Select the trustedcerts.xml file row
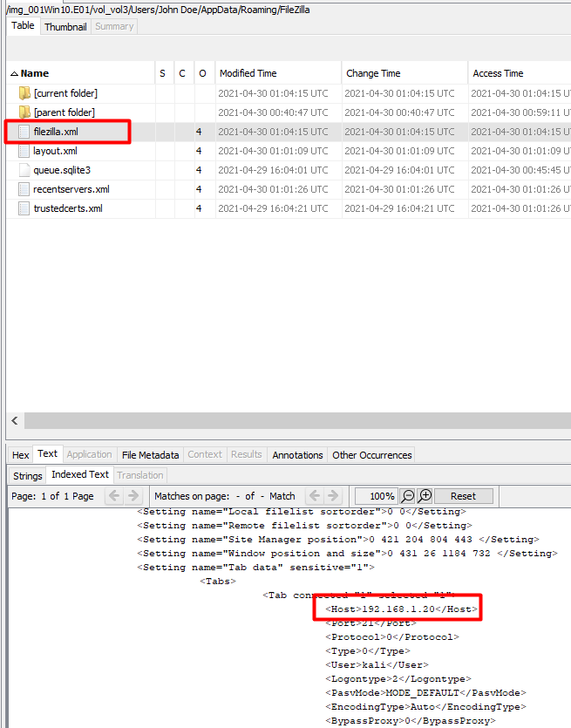This screenshot has height=728, width=571. coord(68,208)
